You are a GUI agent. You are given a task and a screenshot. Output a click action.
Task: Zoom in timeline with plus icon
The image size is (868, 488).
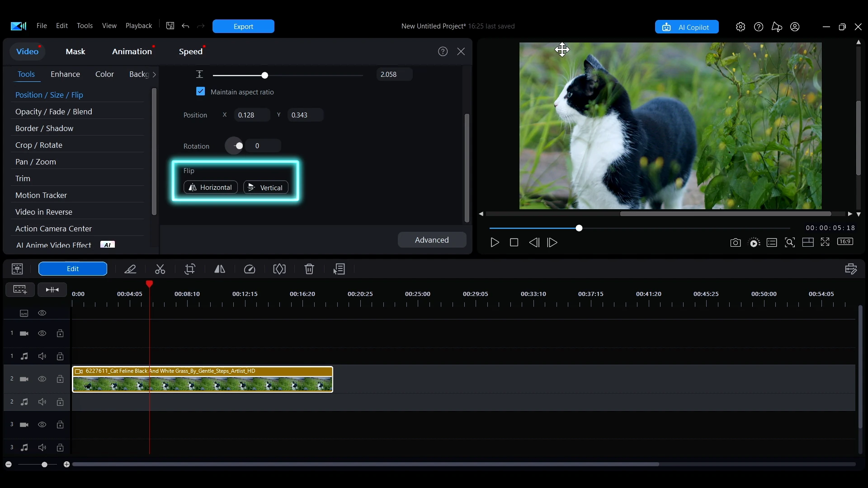tap(67, 465)
